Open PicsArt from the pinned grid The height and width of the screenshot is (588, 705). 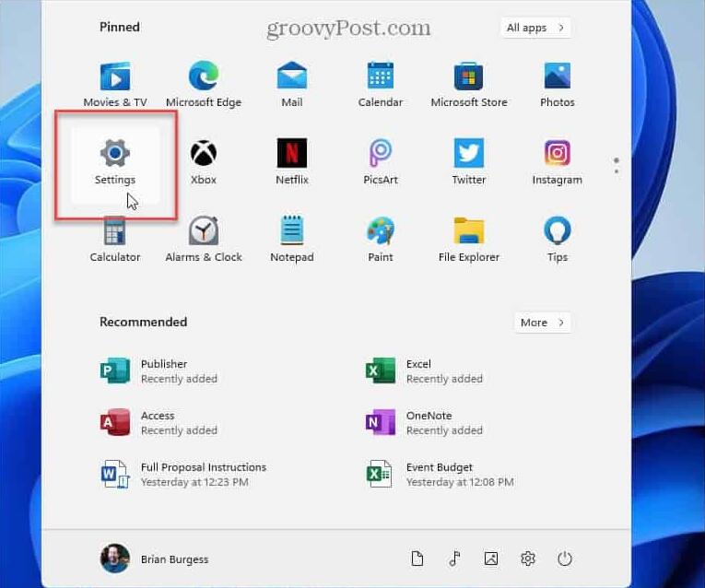click(x=380, y=160)
